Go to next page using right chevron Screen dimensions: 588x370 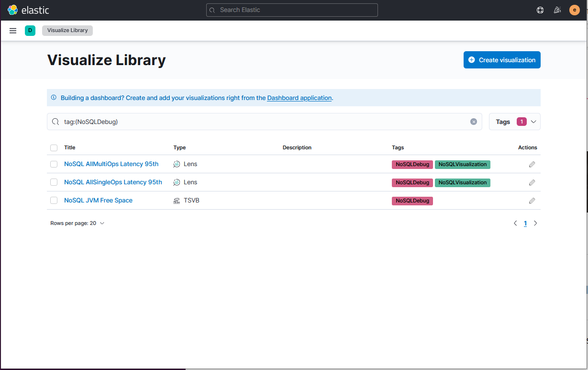pos(535,223)
